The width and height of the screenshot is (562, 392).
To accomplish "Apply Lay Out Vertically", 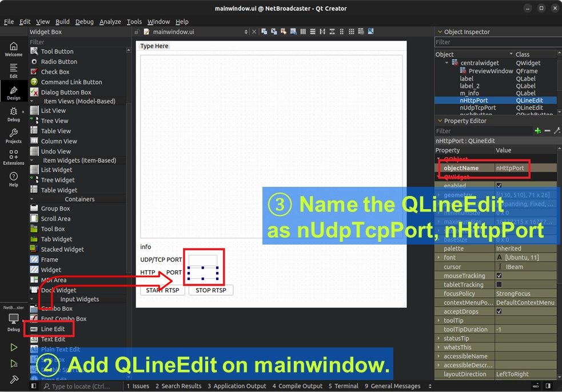I will 313,31.
